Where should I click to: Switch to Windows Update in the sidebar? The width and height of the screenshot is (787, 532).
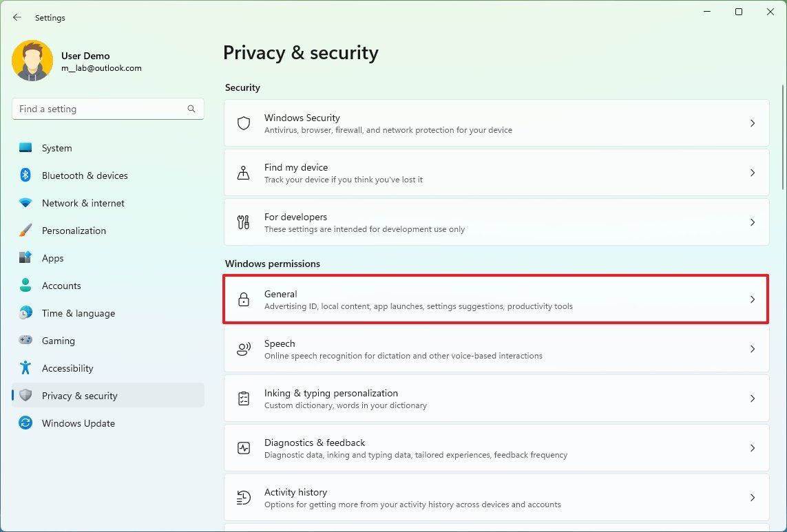click(78, 423)
